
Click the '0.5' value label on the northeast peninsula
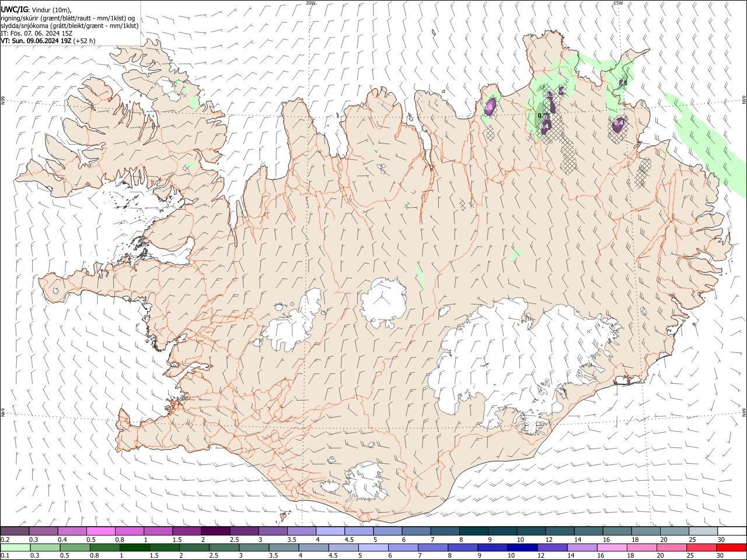(x=623, y=83)
